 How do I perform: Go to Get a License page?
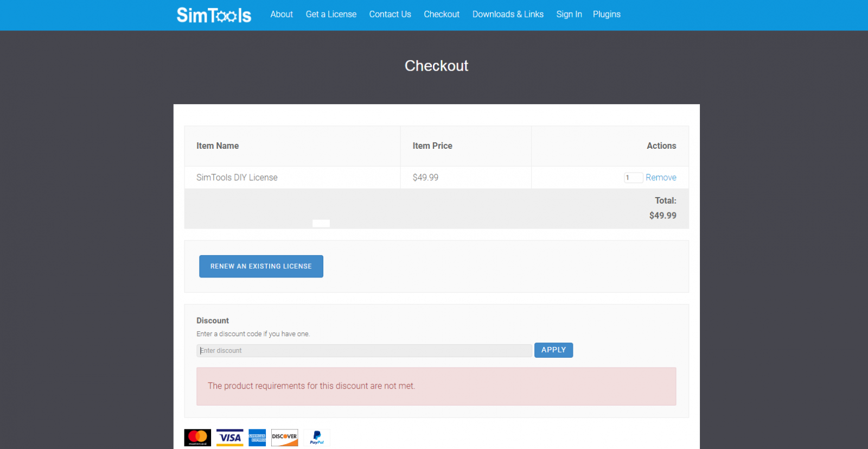click(331, 14)
